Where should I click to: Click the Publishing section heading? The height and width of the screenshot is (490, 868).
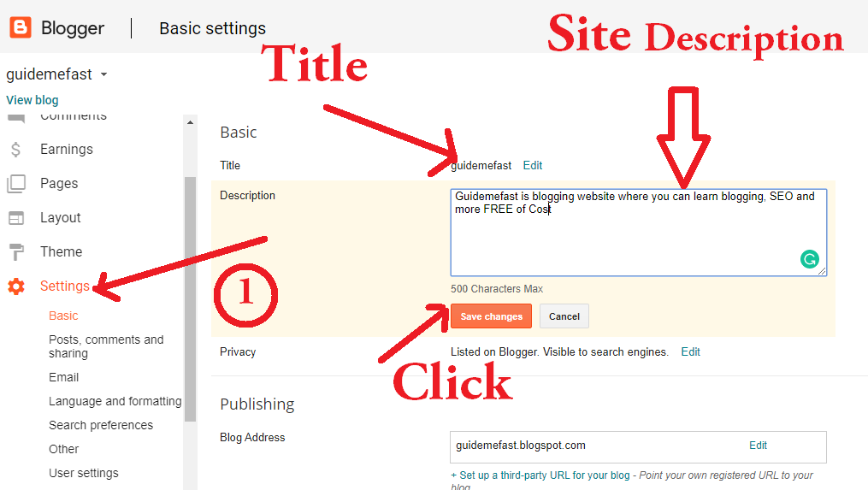[257, 404]
